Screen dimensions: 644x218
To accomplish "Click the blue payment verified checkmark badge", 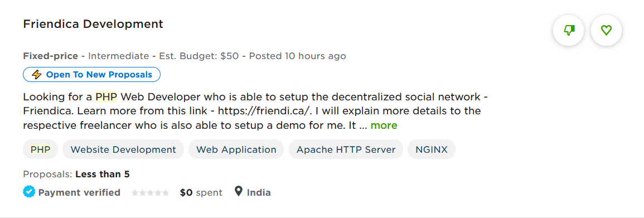I will pos(29,192).
